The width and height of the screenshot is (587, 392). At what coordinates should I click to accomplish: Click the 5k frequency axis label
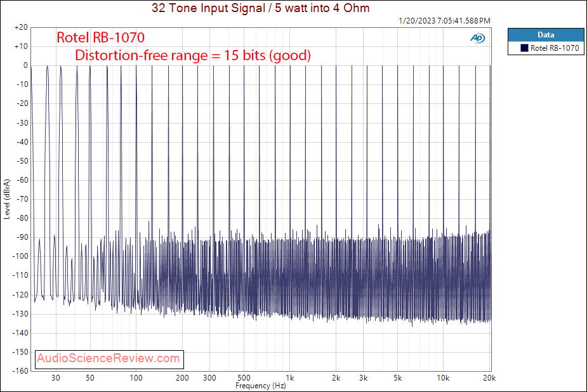(397, 378)
